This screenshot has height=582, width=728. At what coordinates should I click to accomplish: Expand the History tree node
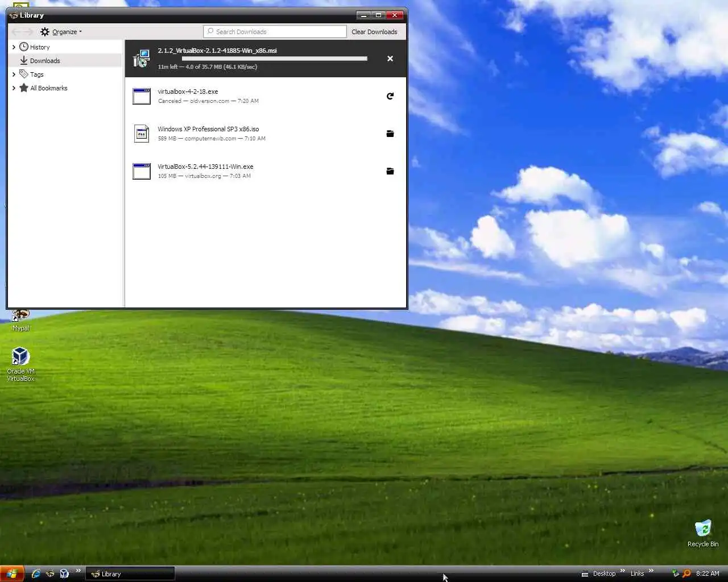(x=14, y=47)
